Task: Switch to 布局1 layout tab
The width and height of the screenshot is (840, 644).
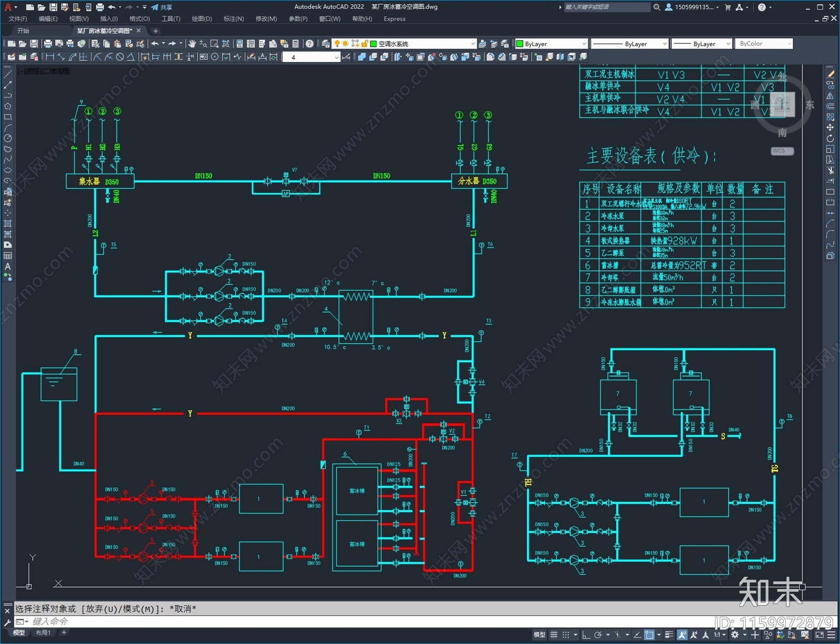Action: click(43, 633)
